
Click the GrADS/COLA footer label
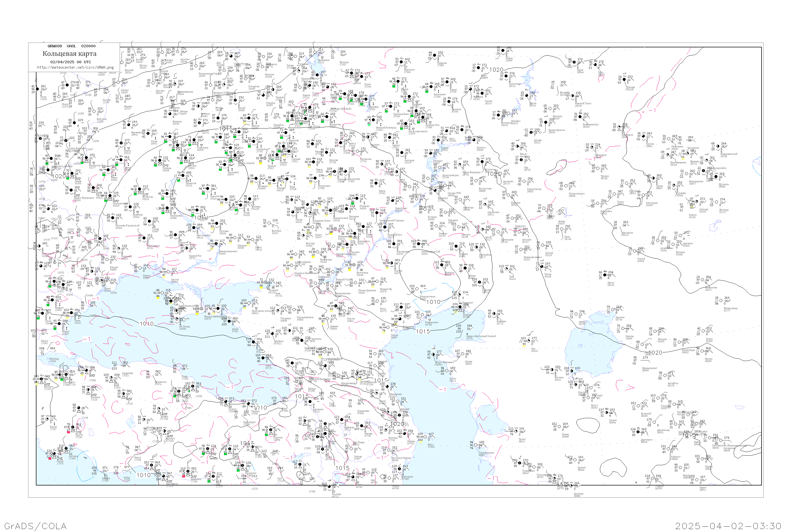tap(35, 526)
